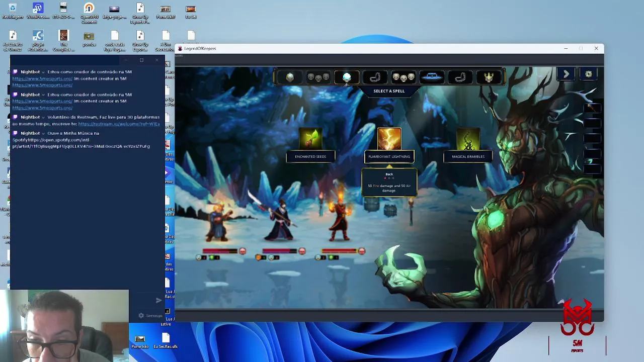Click the highlighted glowing spell room icon
The height and width of the screenshot is (362, 644).
pos(347,77)
